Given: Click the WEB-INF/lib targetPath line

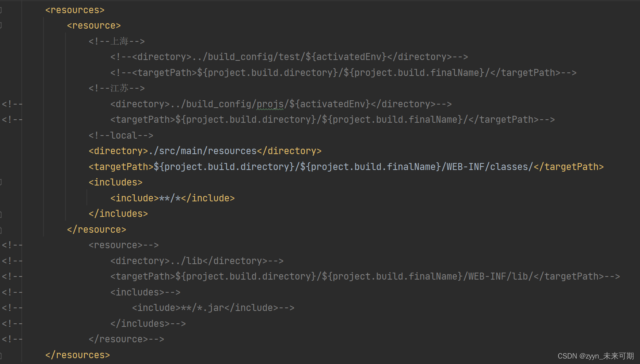Looking at the screenshot, I should coord(365,276).
